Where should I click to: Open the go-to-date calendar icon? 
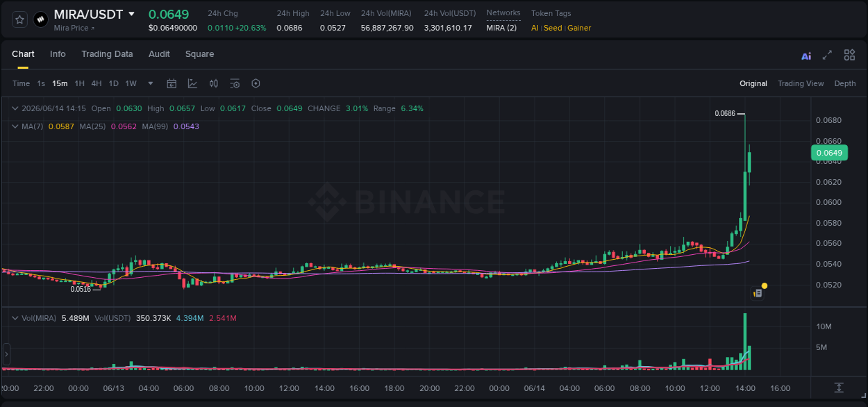point(172,83)
